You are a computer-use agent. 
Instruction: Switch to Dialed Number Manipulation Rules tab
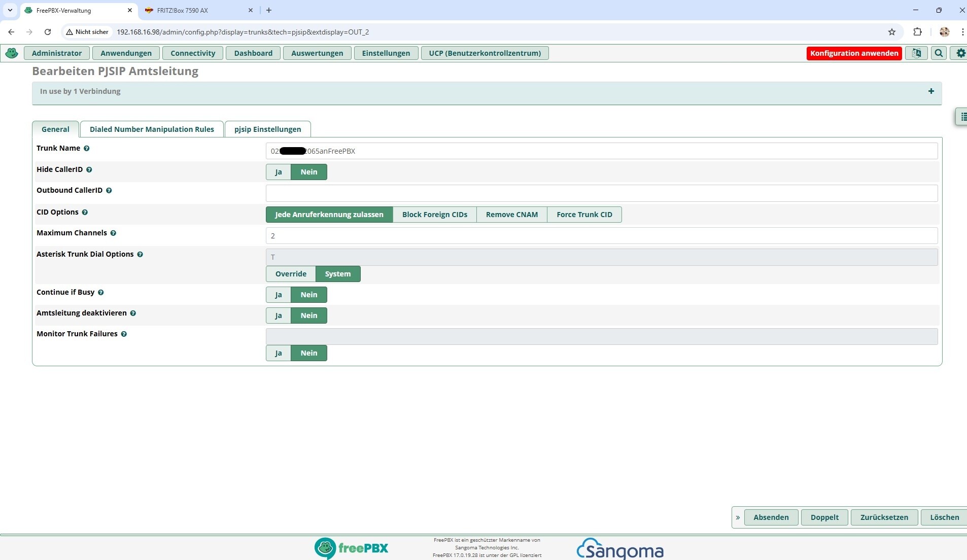152,129
